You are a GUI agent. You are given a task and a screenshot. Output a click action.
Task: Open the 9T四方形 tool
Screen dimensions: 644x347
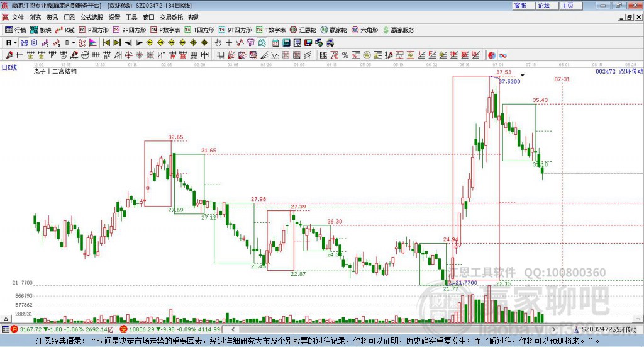(x=235, y=30)
